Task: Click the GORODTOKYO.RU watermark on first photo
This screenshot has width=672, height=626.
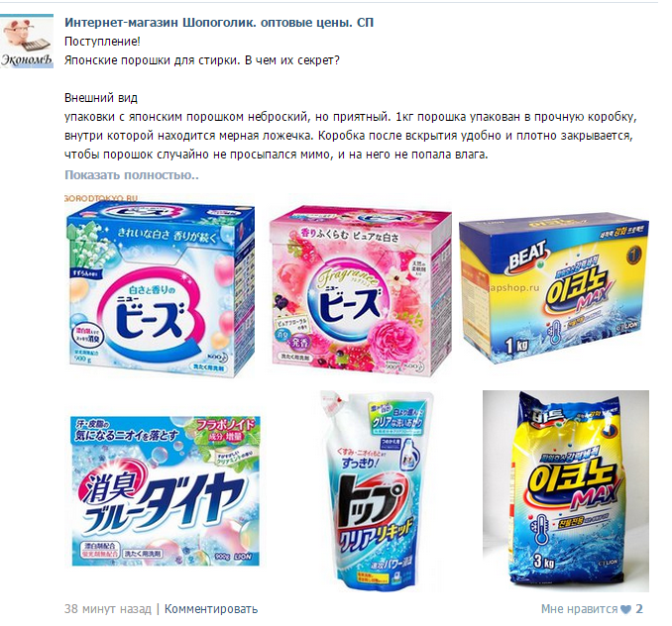Action: [101, 198]
